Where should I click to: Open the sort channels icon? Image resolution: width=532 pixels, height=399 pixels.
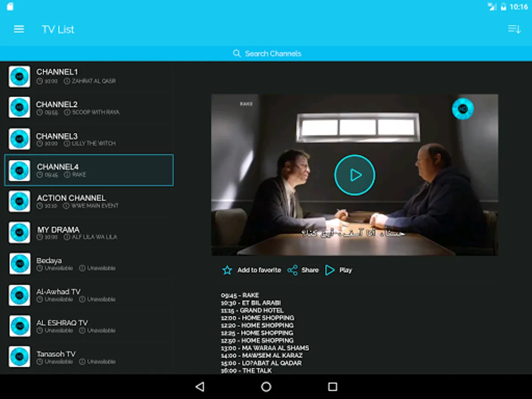514,29
